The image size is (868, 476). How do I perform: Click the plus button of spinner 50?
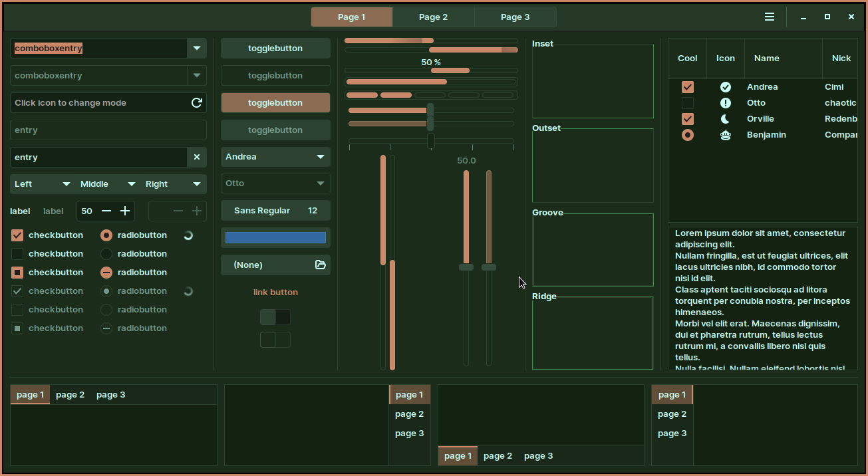click(x=125, y=211)
